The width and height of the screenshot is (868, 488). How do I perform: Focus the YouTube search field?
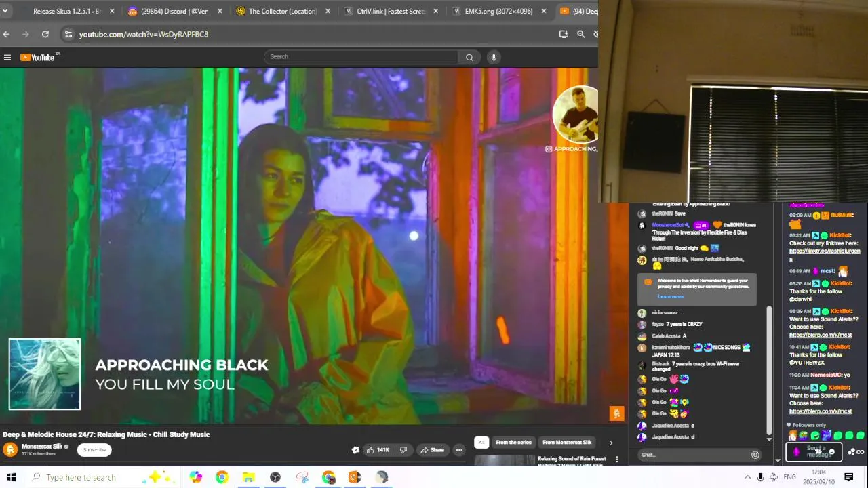tap(362, 57)
